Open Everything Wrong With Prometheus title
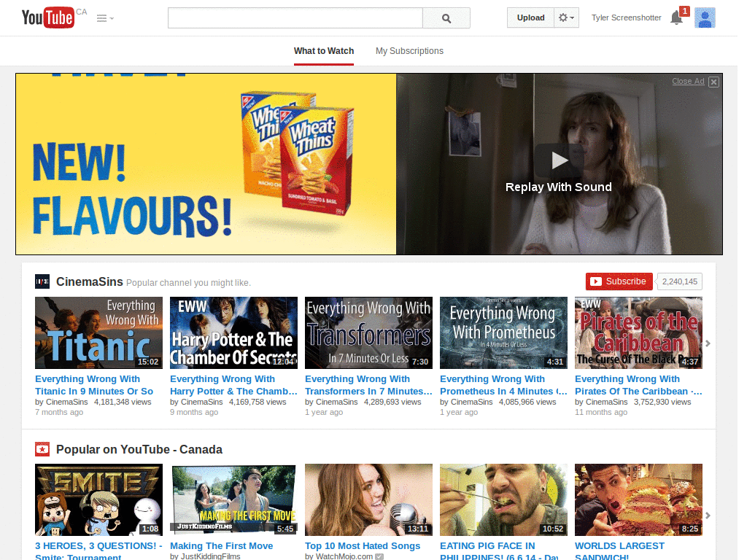Viewport: 747px width, 560px height. tap(503, 385)
